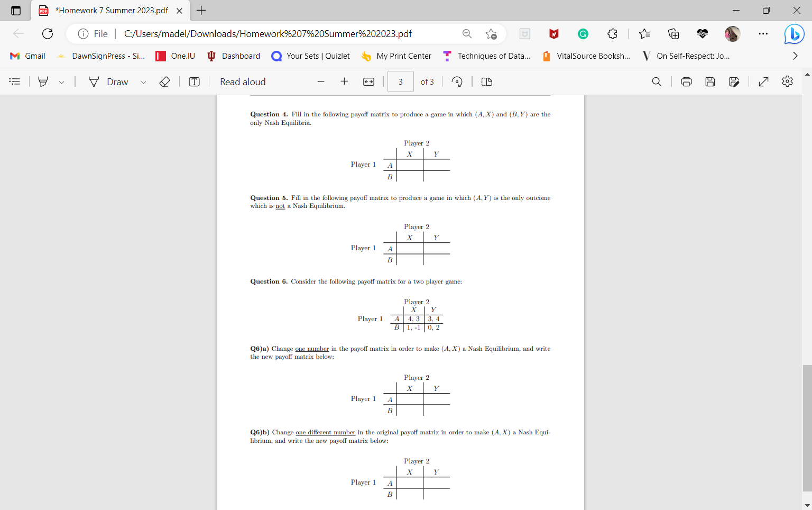
Task: Select the Erase tool
Action: coord(164,81)
